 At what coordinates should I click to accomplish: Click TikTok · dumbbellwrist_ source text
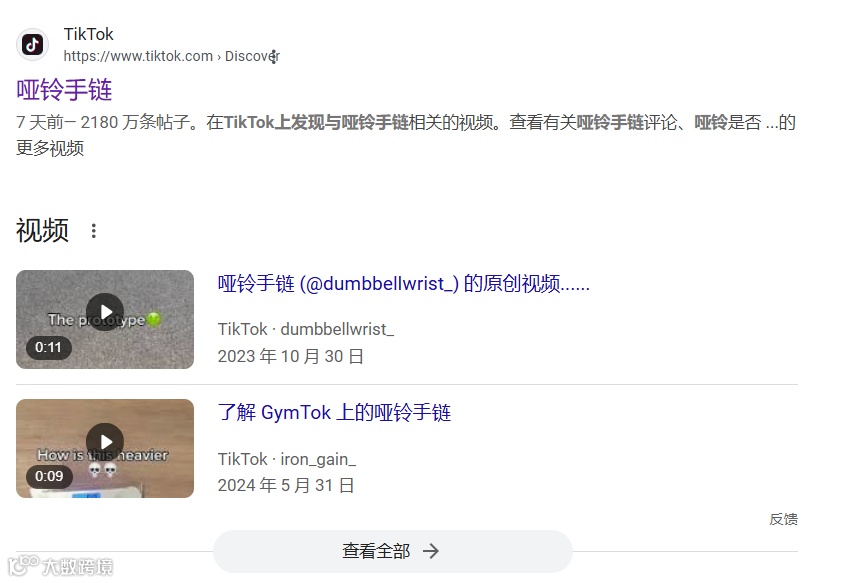point(306,330)
